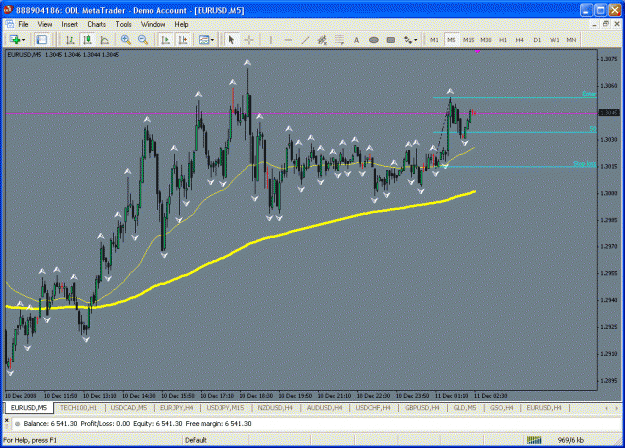Switch to NZDUSD,H4 chart tab
This screenshot has width=625, height=448.
point(275,408)
